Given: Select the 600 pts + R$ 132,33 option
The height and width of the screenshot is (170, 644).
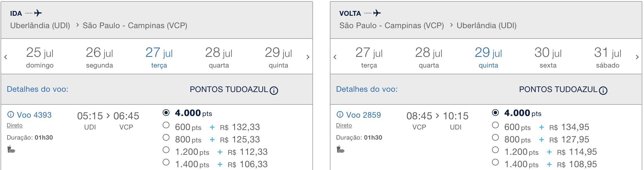Looking at the screenshot, I should 166,125.
